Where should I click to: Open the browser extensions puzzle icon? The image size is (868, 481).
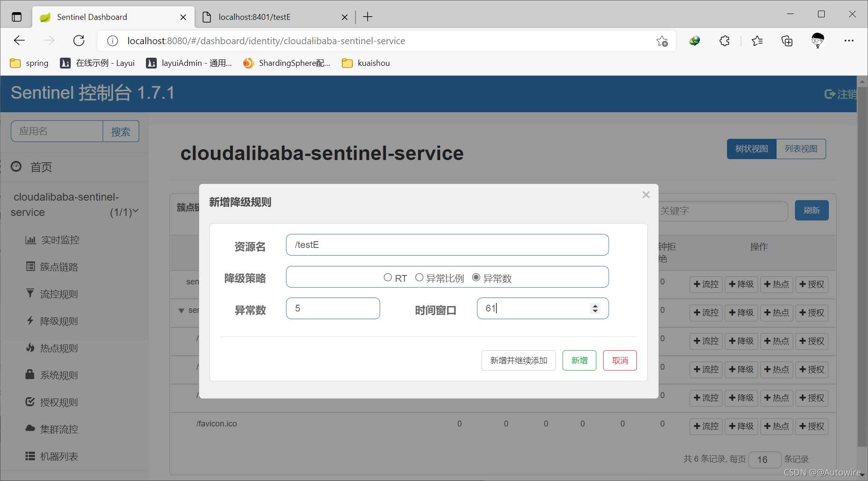(724, 41)
